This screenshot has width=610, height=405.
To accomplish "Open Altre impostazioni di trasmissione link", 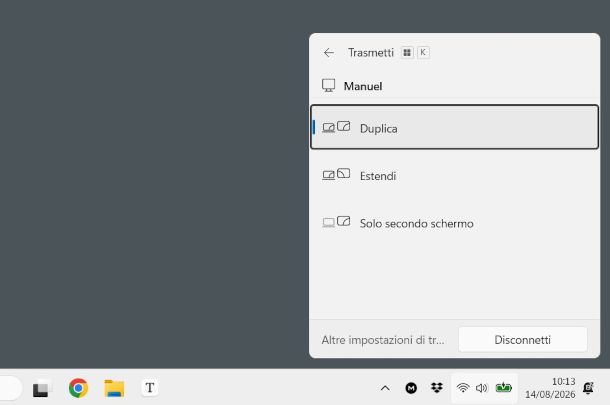I will click(x=383, y=340).
